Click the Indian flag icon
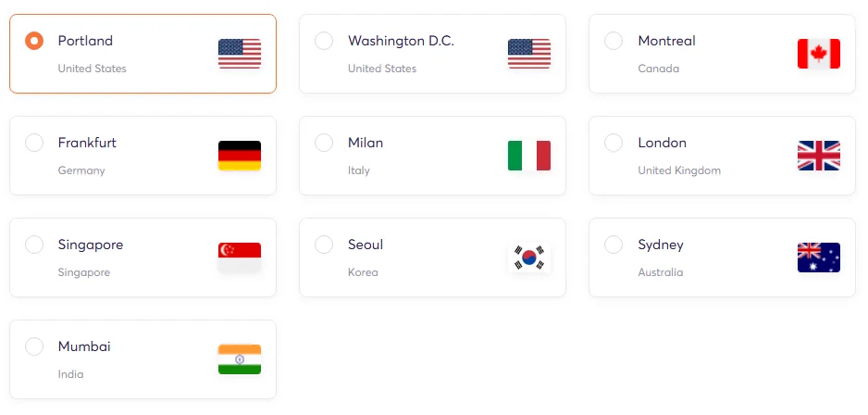This screenshot has width=868, height=415. (x=239, y=359)
